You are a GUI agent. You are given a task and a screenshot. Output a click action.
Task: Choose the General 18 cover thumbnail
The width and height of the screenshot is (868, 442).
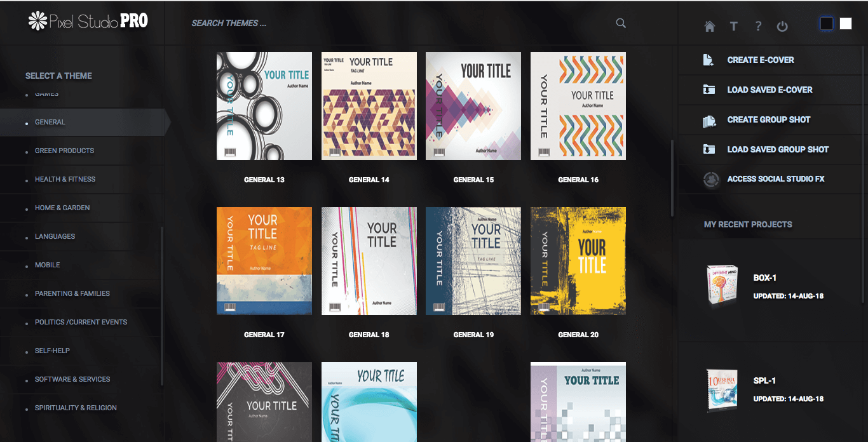369,261
